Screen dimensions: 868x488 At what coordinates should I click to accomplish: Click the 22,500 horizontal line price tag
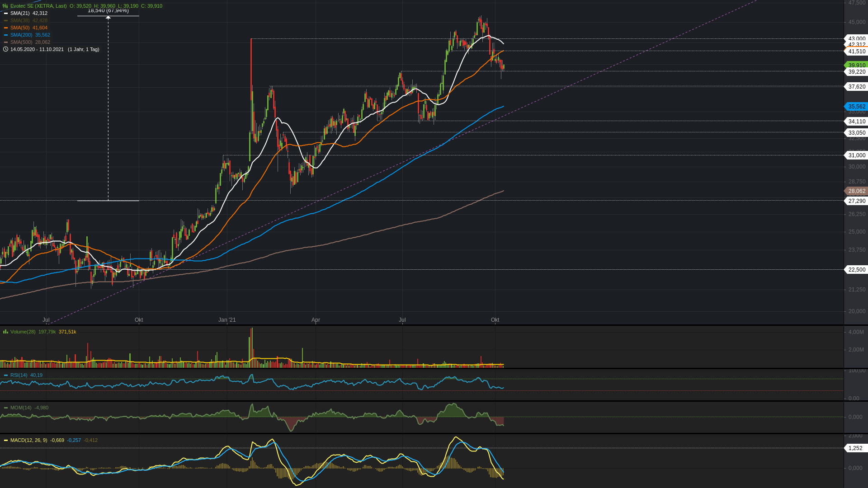click(856, 270)
